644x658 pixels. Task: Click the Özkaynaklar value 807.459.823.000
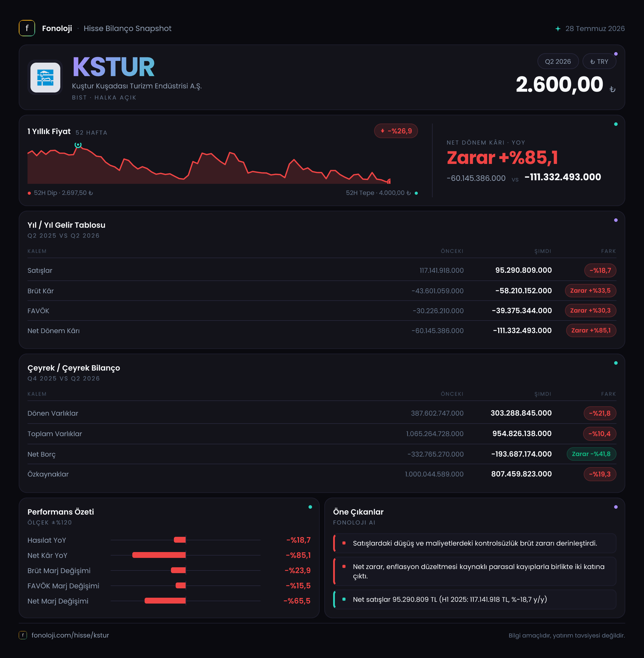pyautogui.click(x=521, y=474)
